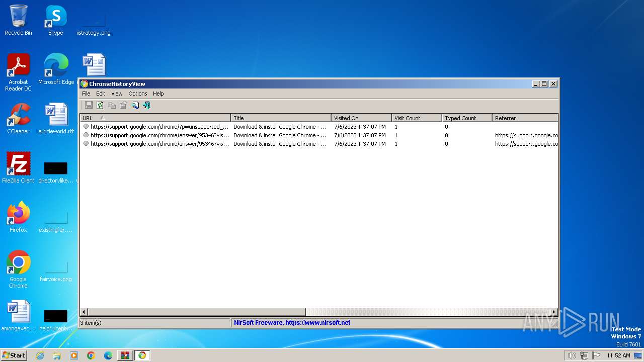644x362 pixels.
Task: Click the Show Desktop button
Action: pyautogui.click(x=638, y=355)
